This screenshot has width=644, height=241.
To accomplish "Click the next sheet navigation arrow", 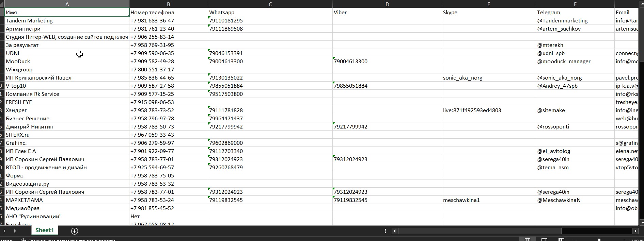I will pos(15,231).
